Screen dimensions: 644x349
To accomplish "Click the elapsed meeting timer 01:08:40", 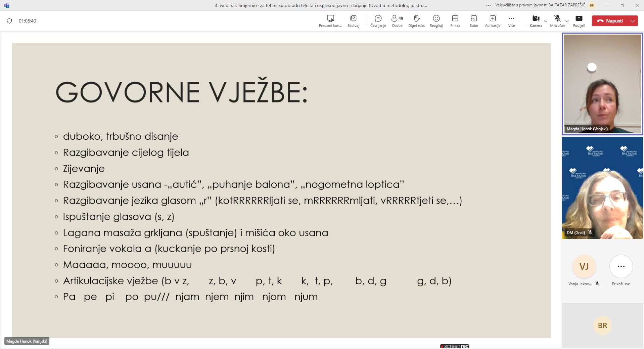I will [x=28, y=21].
